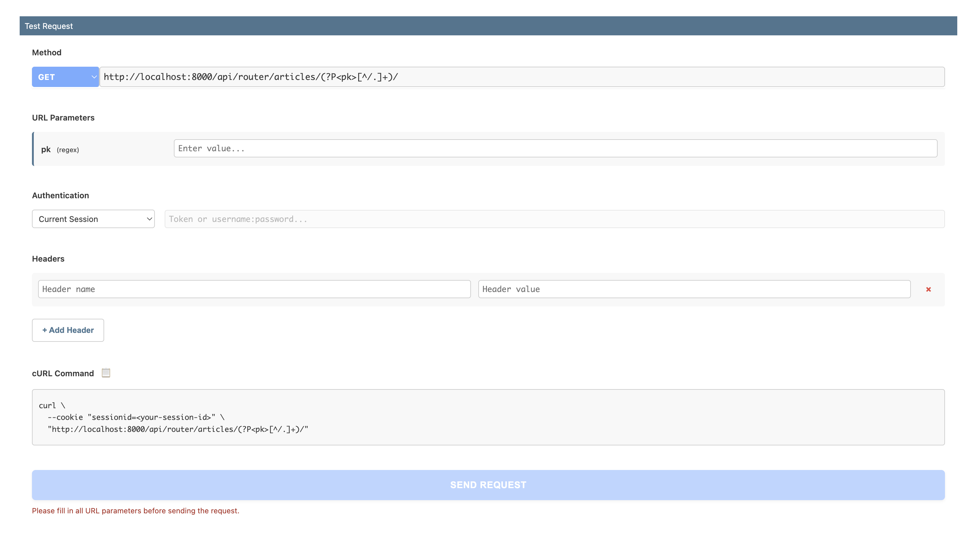Image resolution: width=980 pixels, height=541 pixels.
Task: Open the GET method dropdown
Action: point(65,77)
